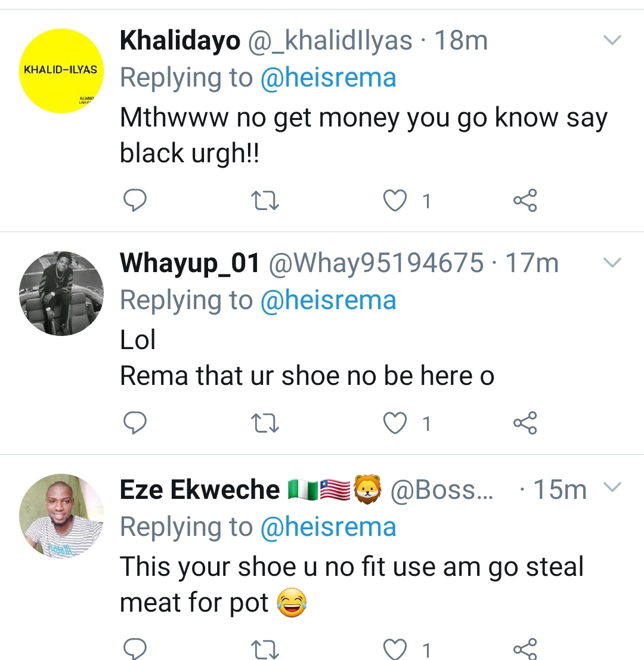Retweet Khalidayo's tweet
Screen dimensions: 644x660
click(x=265, y=201)
